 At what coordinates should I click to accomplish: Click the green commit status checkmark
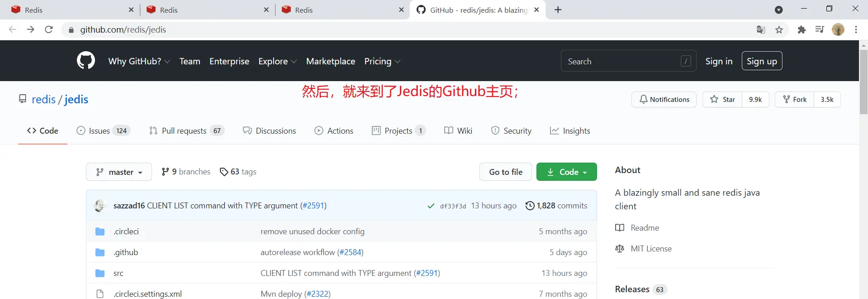click(431, 206)
